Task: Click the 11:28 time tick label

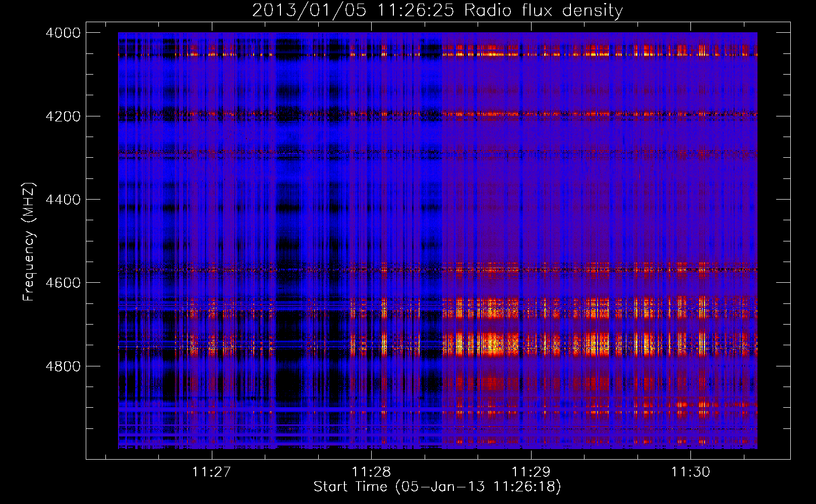Action: click(371, 472)
